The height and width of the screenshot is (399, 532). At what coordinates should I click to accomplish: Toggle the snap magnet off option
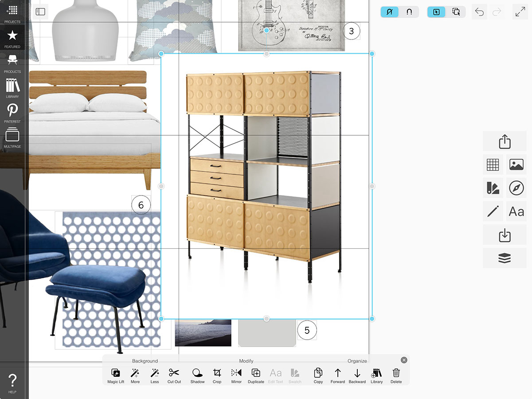coord(390,12)
